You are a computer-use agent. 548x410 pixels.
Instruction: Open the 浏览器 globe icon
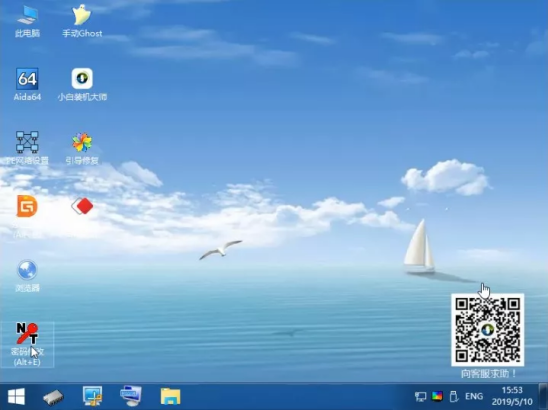[x=27, y=276]
